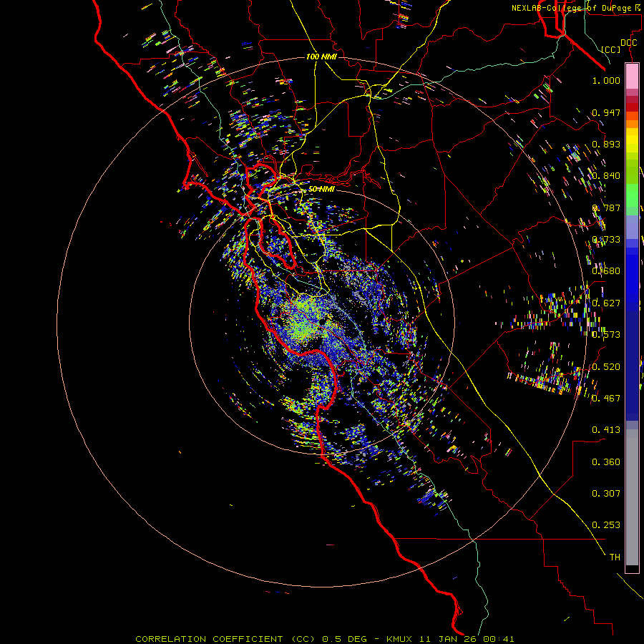Select the 0.627 legend value
The height and width of the screenshot is (644, 644).
tap(606, 303)
